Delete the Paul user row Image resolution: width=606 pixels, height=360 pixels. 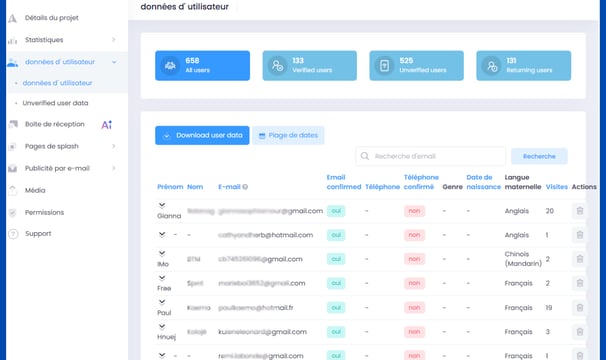click(x=580, y=307)
